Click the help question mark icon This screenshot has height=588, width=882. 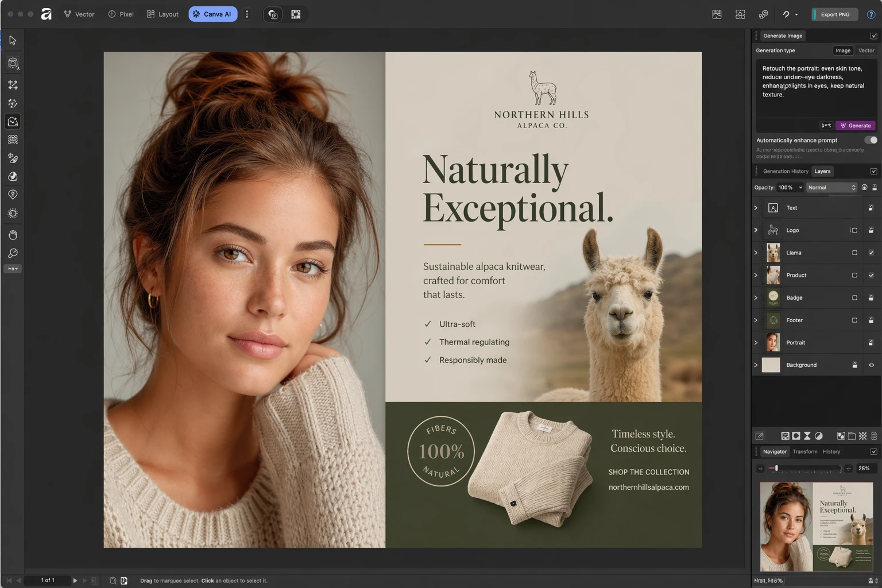(871, 14)
